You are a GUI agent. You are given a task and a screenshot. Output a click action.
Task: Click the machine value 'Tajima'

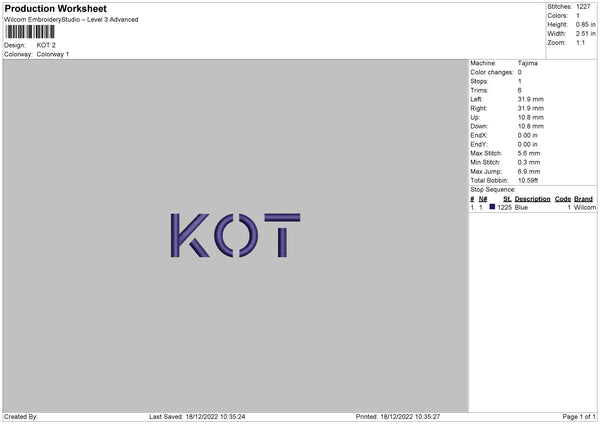click(528, 63)
